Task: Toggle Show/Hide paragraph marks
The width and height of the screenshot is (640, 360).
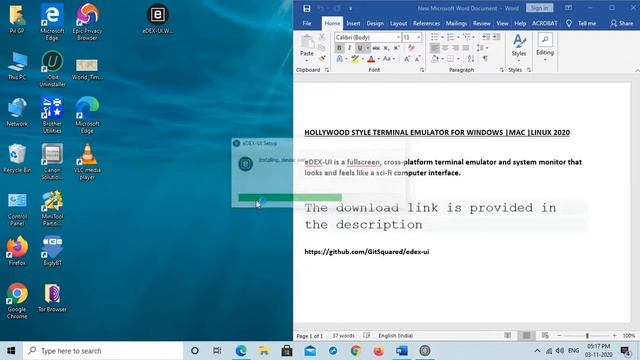Action: pos(485,59)
